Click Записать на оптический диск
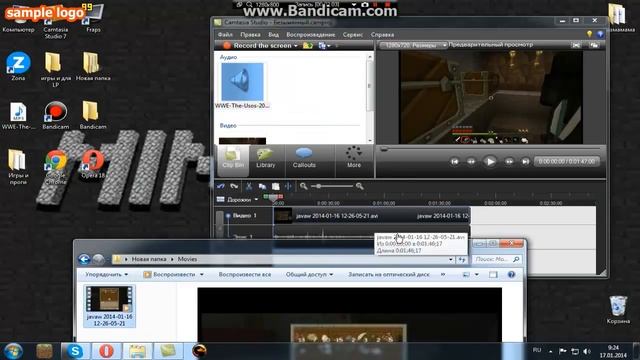Viewport: 640px width, 360px height. coord(389,274)
